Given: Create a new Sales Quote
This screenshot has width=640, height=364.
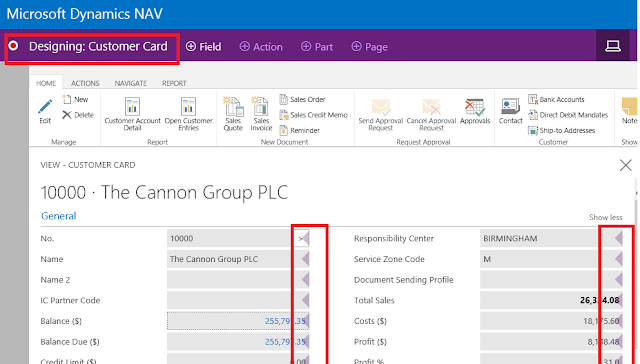Looking at the screenshot, I should click(233, 114).
